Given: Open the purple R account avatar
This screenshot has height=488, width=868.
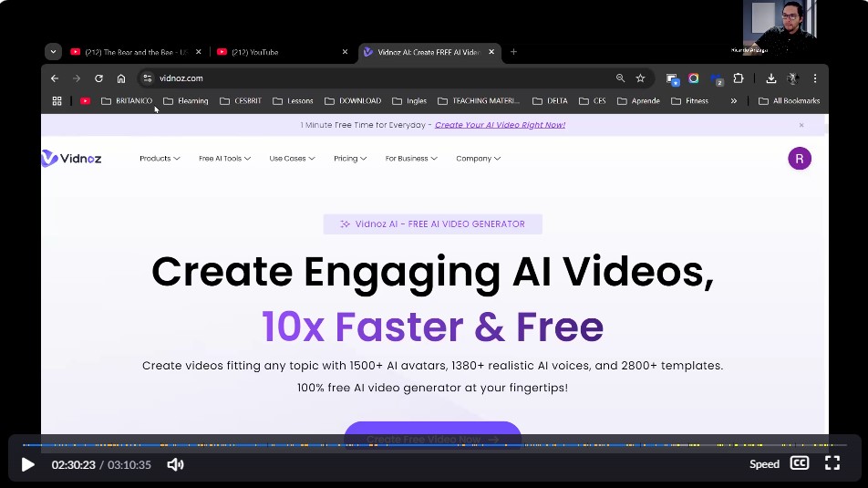Looking at the screenshot, I should coord(800,159).
